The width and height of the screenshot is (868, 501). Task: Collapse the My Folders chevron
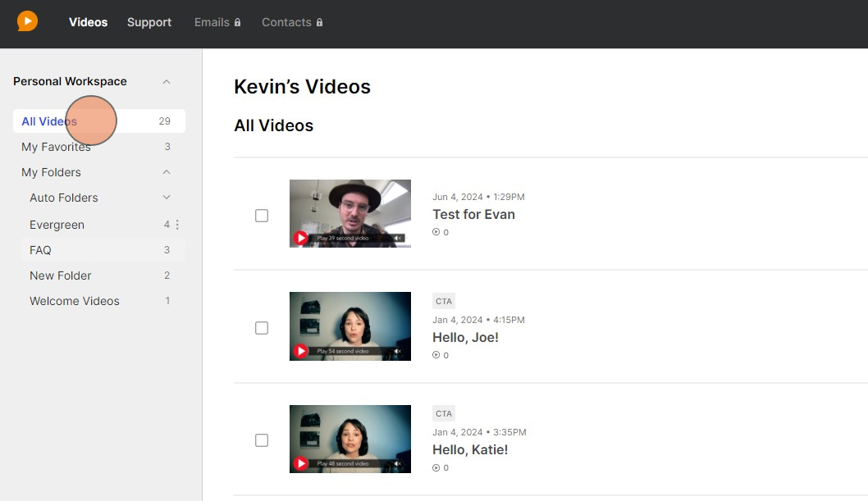click(x=166, y=172)
